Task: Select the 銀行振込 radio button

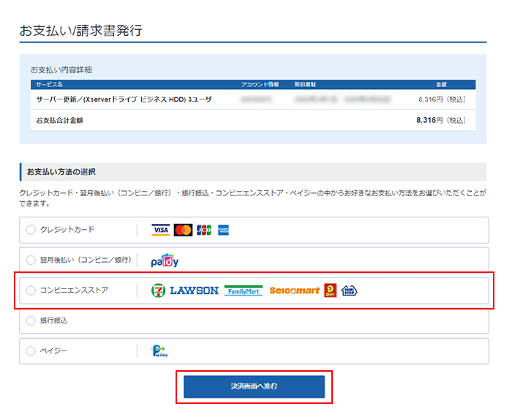Action: point(31,320)
